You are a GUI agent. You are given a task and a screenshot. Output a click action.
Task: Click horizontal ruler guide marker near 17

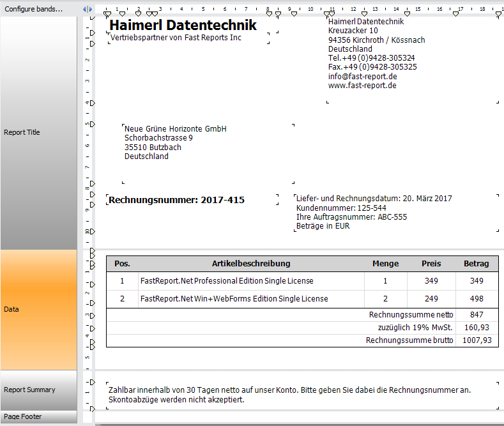(455, 14)
